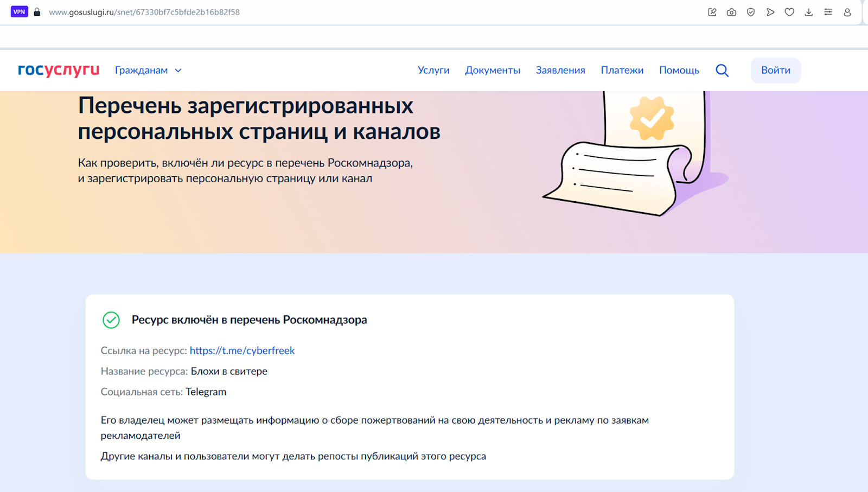
Task: Click the send arrow icon in toolbar
Action: [x=770, y=12]
